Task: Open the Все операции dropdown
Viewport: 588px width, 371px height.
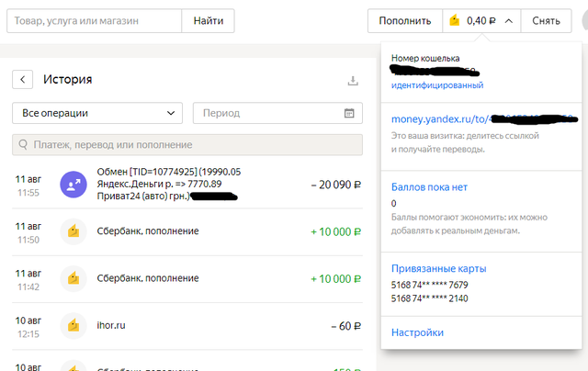Action: 97,113
